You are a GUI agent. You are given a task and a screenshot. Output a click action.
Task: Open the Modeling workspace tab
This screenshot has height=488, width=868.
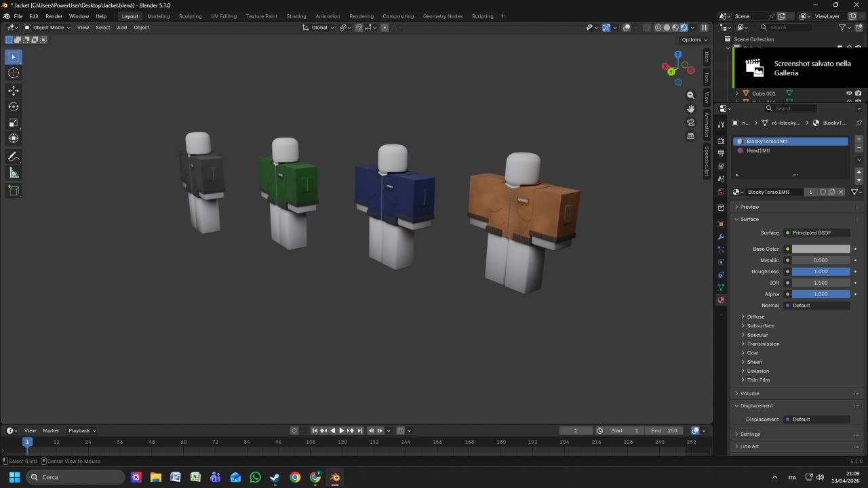tap(158, 16)
